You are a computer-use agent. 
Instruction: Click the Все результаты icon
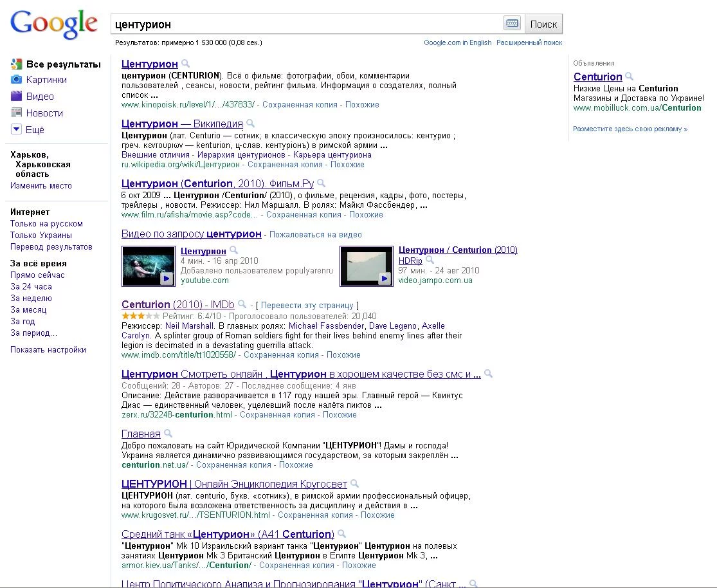17,64
